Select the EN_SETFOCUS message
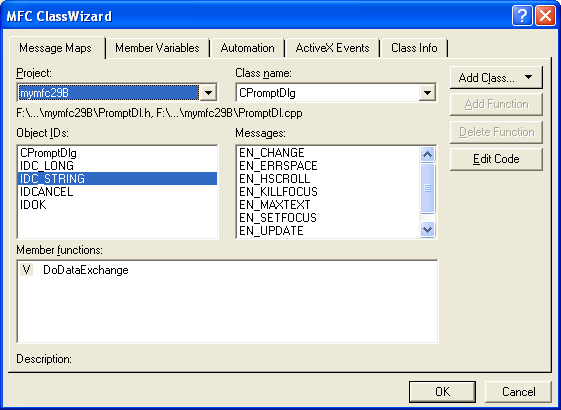Image resolution: width=561 pixels, height=410 pixels. 328,218
